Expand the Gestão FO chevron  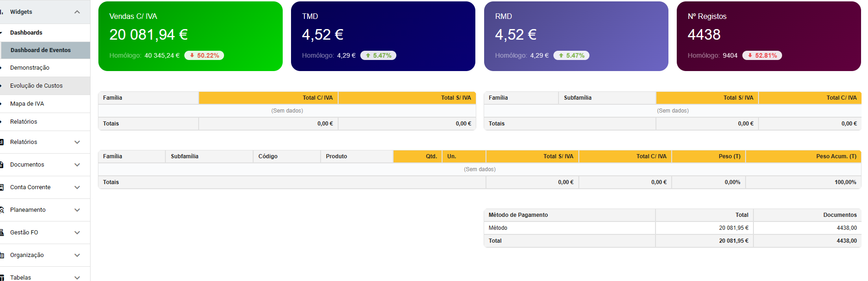click(77, 233)
